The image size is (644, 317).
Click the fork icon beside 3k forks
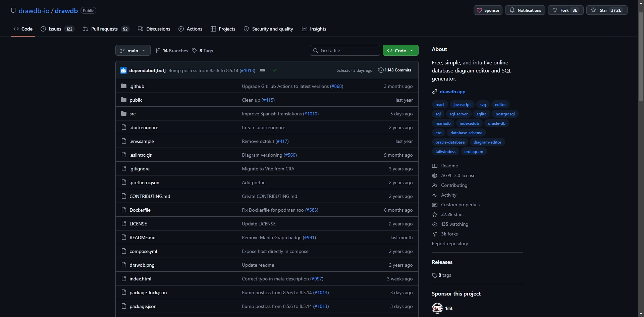(x=435, y=234)
